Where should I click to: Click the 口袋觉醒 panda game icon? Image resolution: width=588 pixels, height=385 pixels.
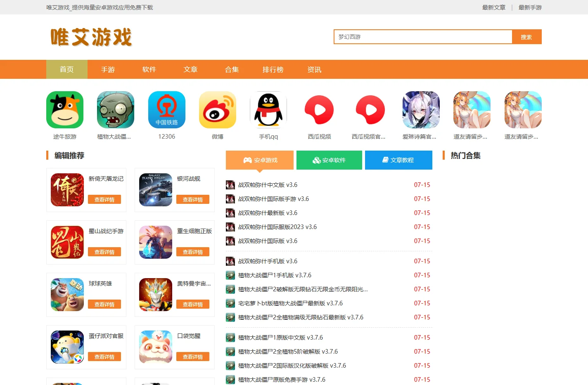click(156, 347)
